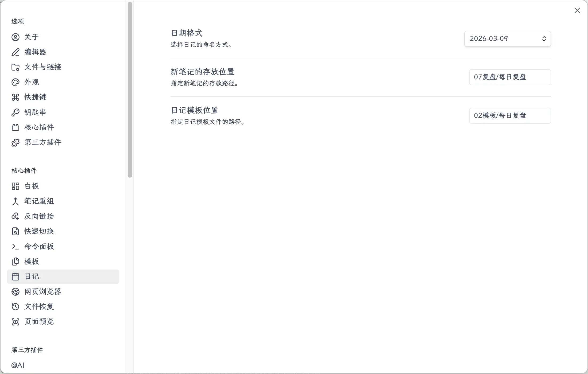The width and height of the screenshot is (588, 374).
Task: Click the key icon for 钥匙串
Action: pos(16,112)
